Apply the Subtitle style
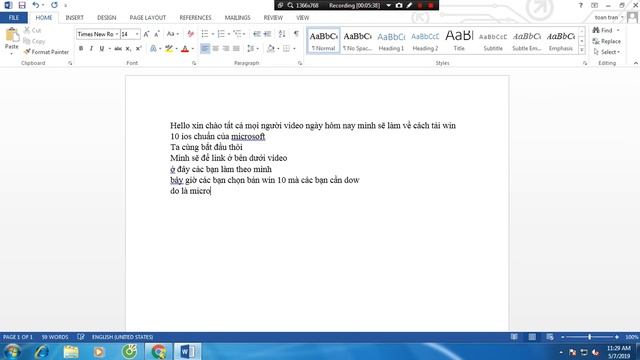The width and height of the screenshot is (640, 360). click(493, 41)
